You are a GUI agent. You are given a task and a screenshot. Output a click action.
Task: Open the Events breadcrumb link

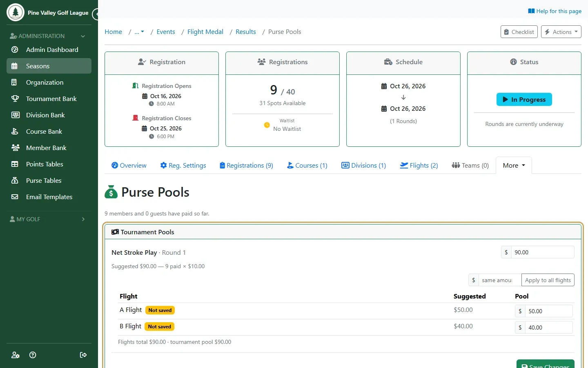[x=166, y=32]
